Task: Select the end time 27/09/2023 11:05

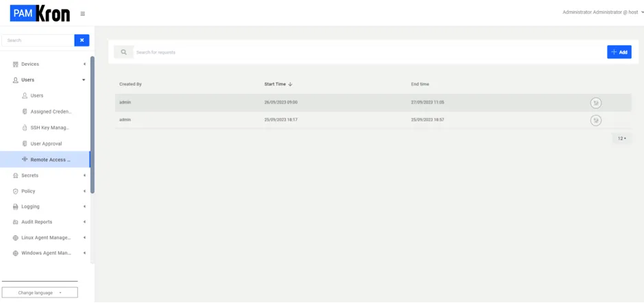Action: point(428,102)
